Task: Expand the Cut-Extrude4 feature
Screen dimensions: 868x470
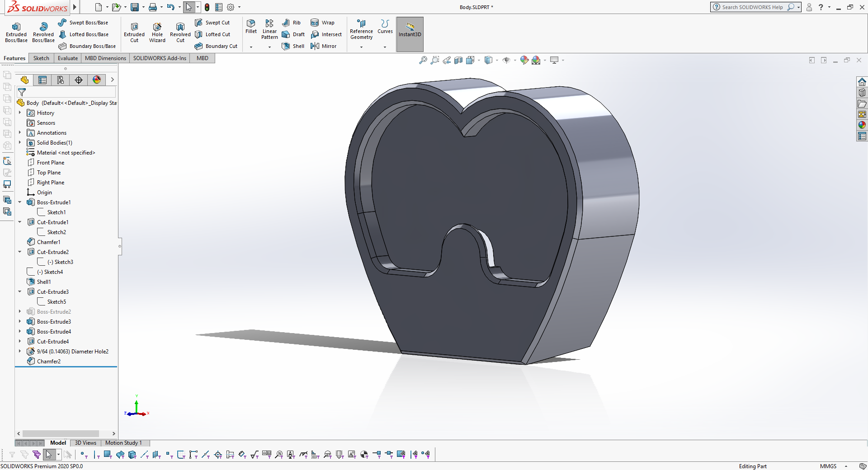Action: pos(20,342)
